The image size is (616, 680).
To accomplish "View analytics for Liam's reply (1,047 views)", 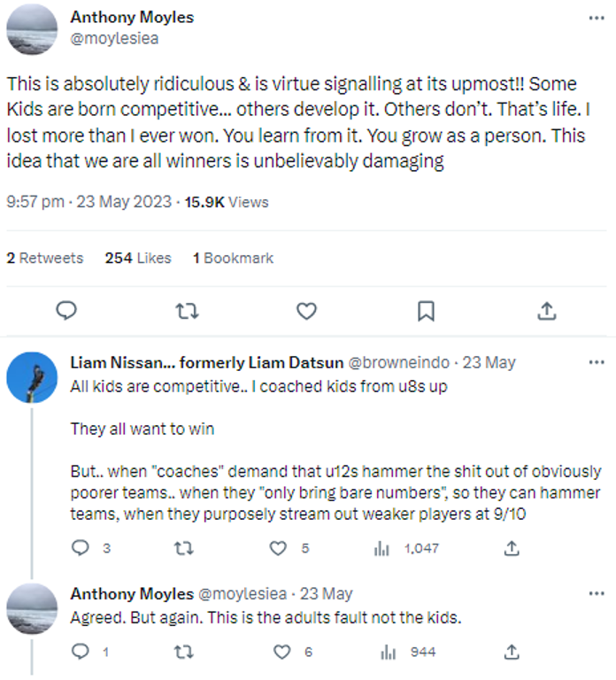I will pyautogui.click(x=382, y=548).
